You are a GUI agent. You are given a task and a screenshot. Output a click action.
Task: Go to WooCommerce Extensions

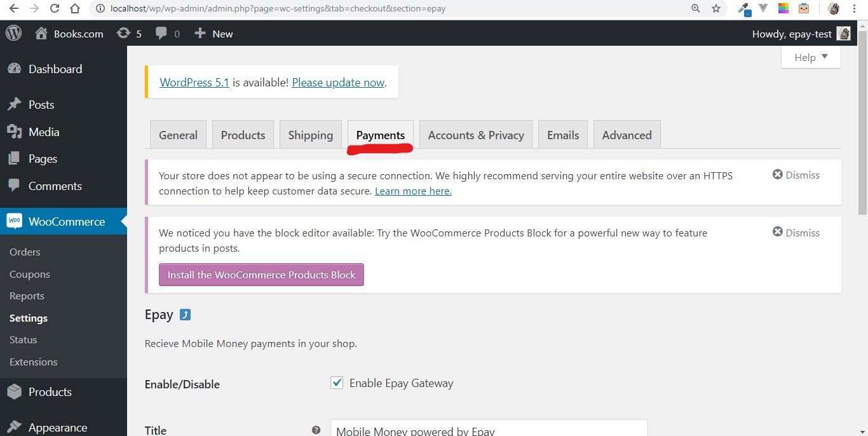(34, 362)
